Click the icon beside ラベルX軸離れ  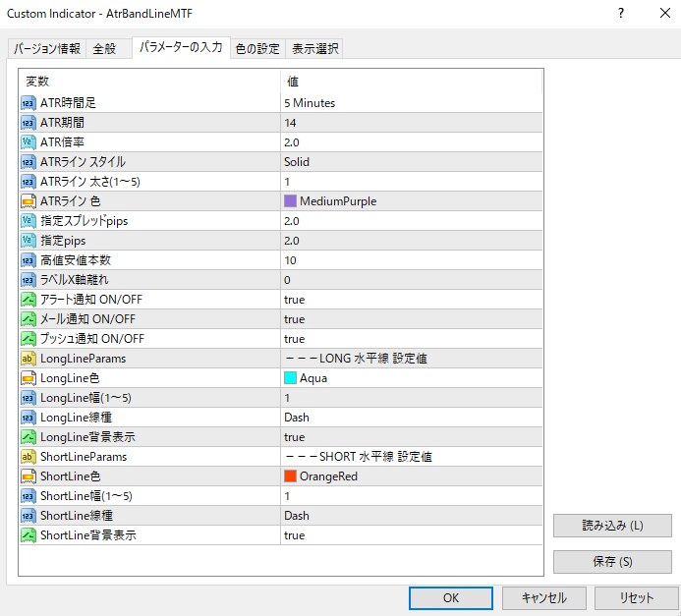coord(28,280)
